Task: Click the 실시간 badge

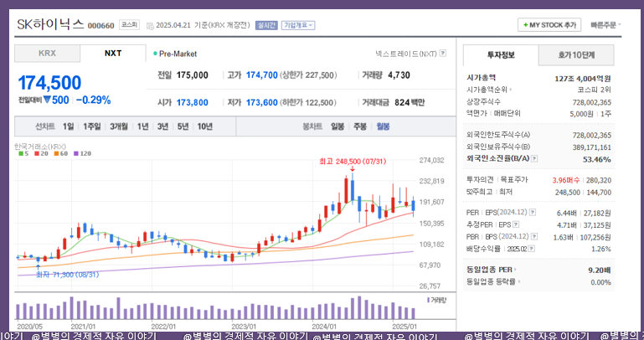Action: pyautogui.click(x=266, y=25)
